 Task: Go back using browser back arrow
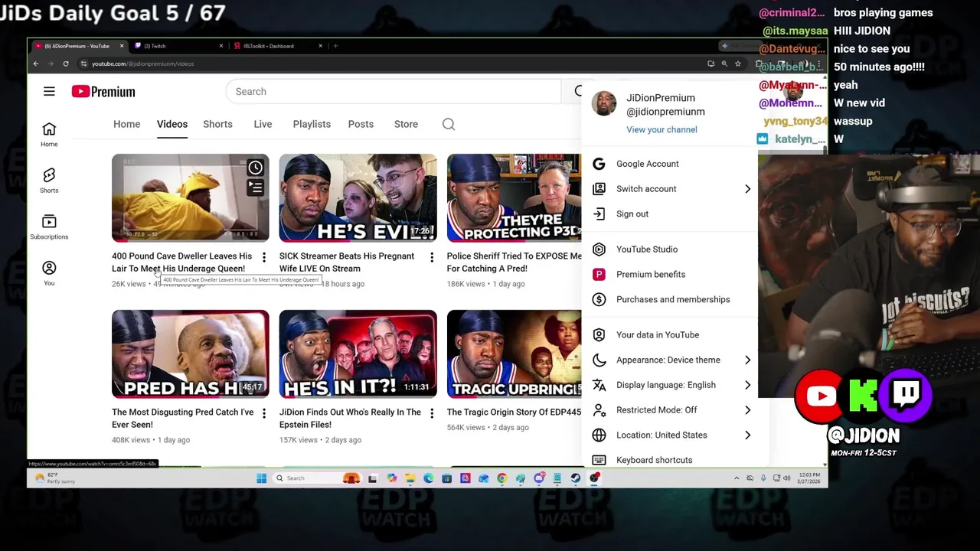(x=35, y=64)
